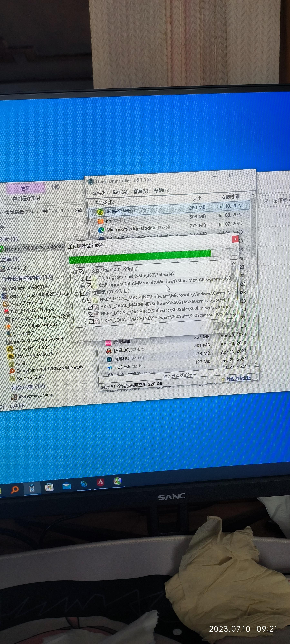Click breadcrumb chevron after 本地磁盘 (C:)

click(37, 212)
